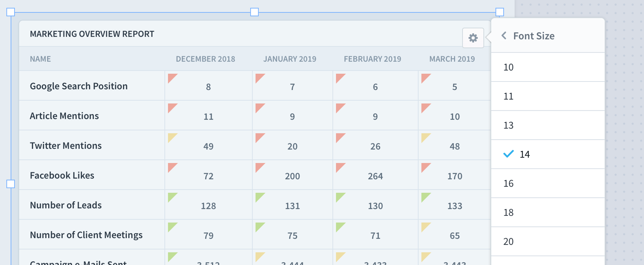Select the Article Mentions row label

point(64,116)
